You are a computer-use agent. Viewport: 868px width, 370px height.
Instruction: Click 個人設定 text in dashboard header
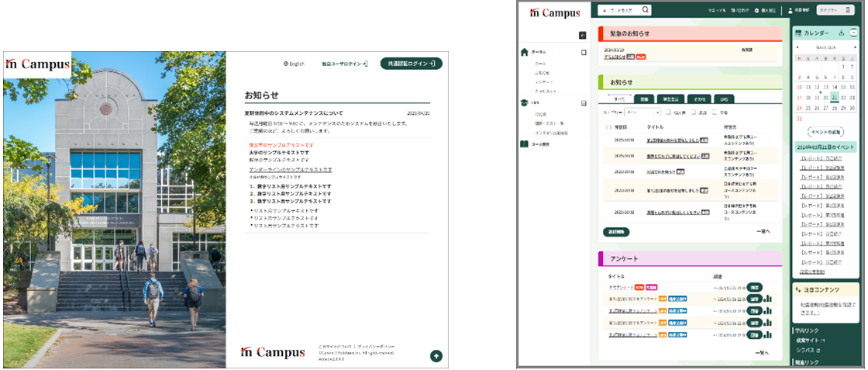click(770, 11)
